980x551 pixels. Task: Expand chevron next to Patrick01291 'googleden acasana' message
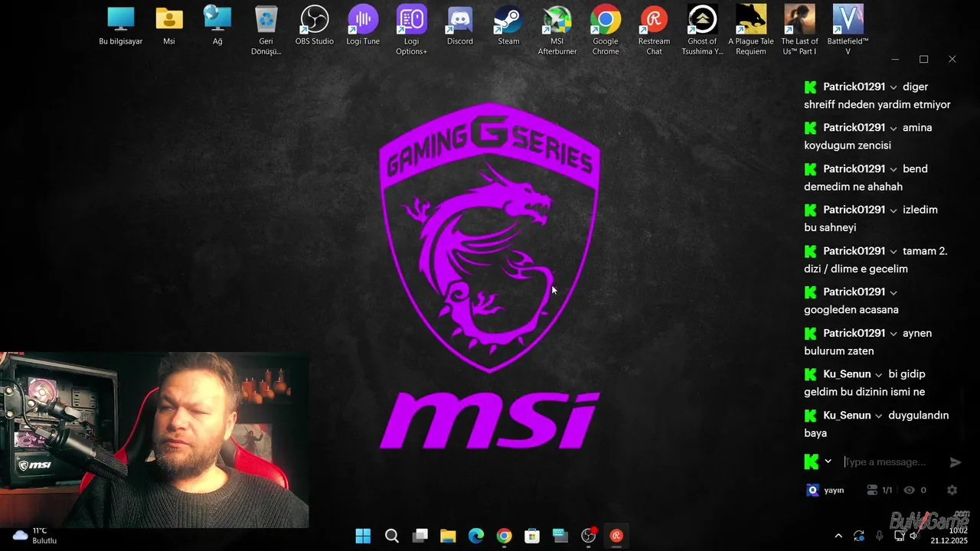click(893, 292)
